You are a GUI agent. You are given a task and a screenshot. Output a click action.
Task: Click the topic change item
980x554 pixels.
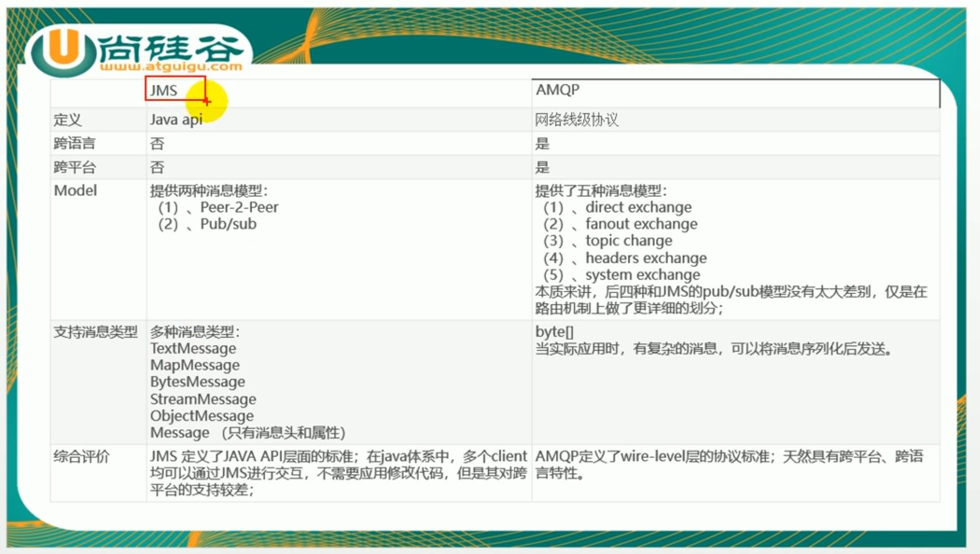(x=608, y=241)
